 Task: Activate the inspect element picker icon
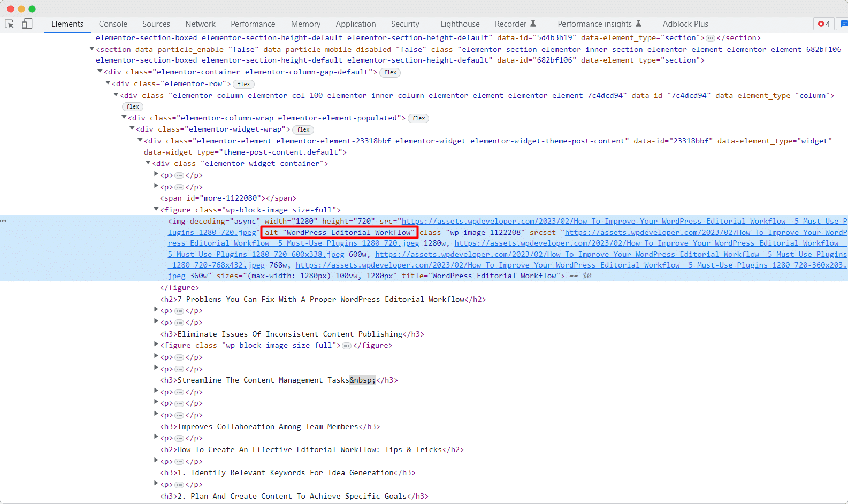tap(9, 24)
